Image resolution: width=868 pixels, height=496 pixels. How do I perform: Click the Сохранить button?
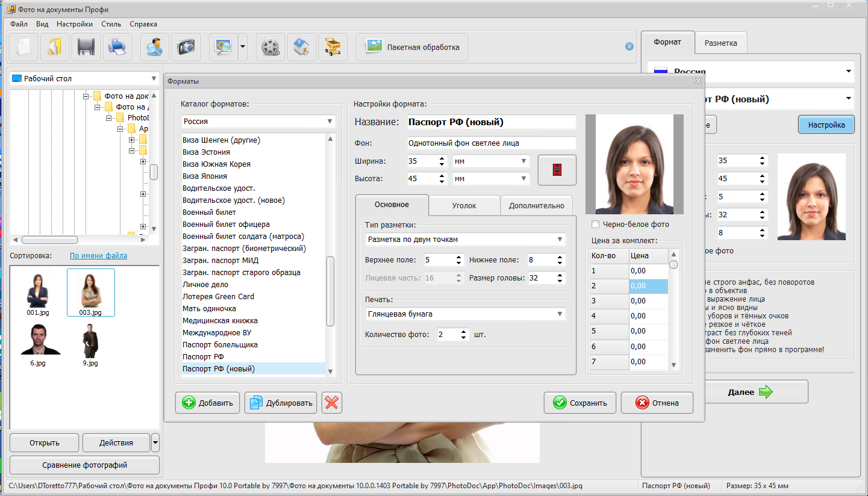click(580, 403)
